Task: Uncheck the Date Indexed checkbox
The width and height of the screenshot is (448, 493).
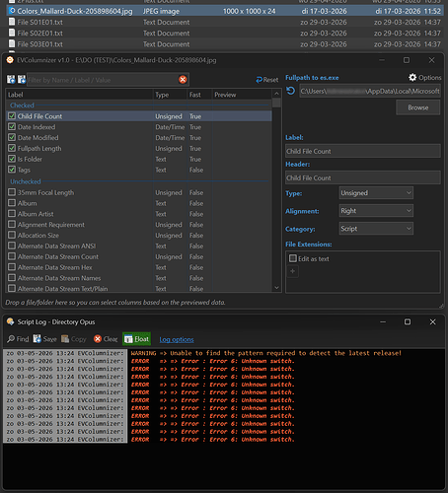Action: click(12, 126)
